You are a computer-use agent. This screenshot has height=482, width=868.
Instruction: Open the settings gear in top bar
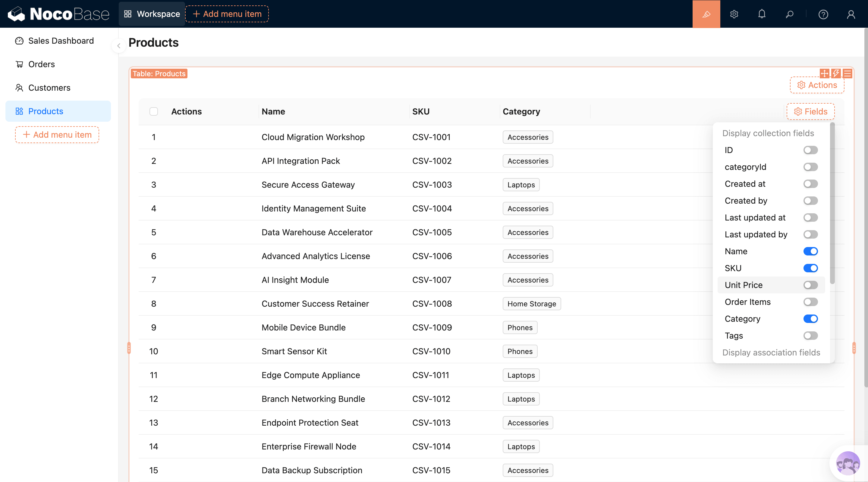click(734, 14)
